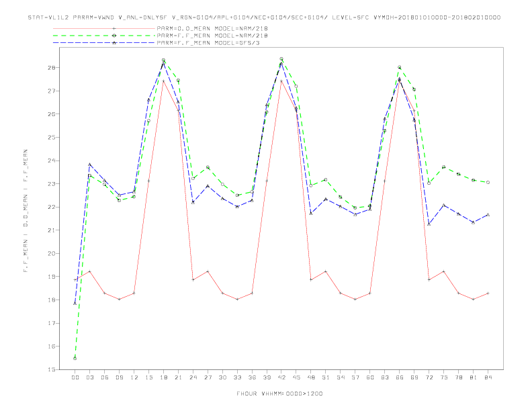Click blue triangle data point at hour 15

pos(148,100)
